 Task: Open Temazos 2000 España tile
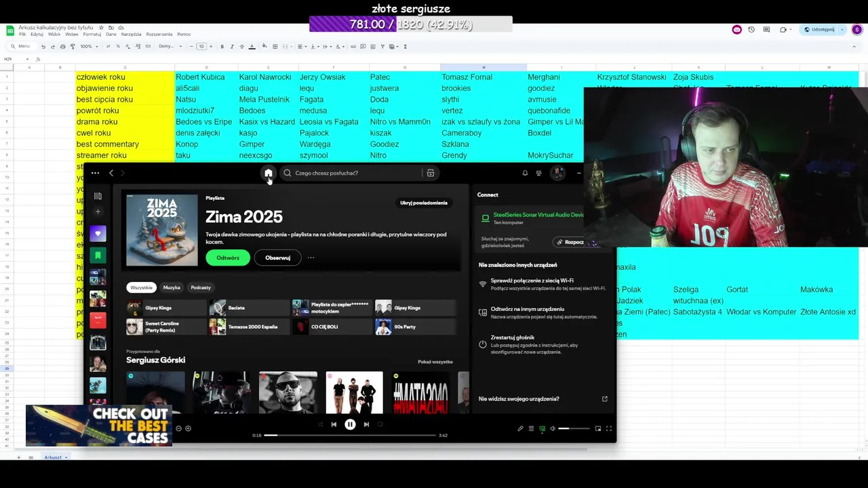pyautogui.click(x=249, y=327)
